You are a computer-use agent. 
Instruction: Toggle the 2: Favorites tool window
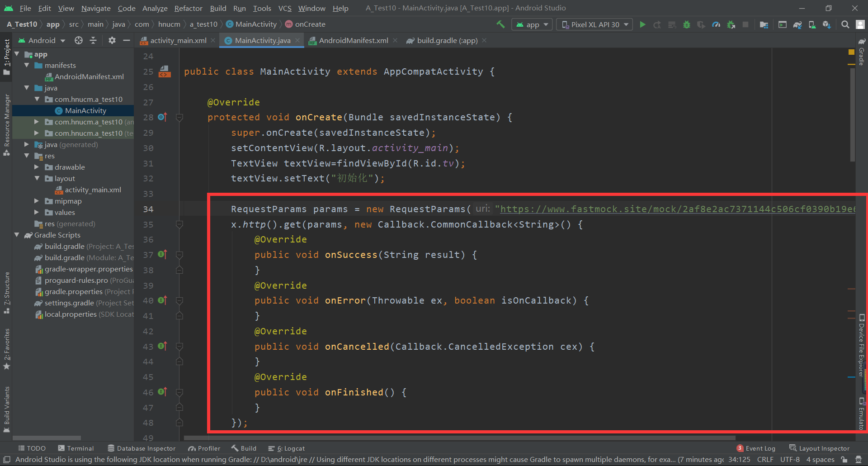click(6, 349)
